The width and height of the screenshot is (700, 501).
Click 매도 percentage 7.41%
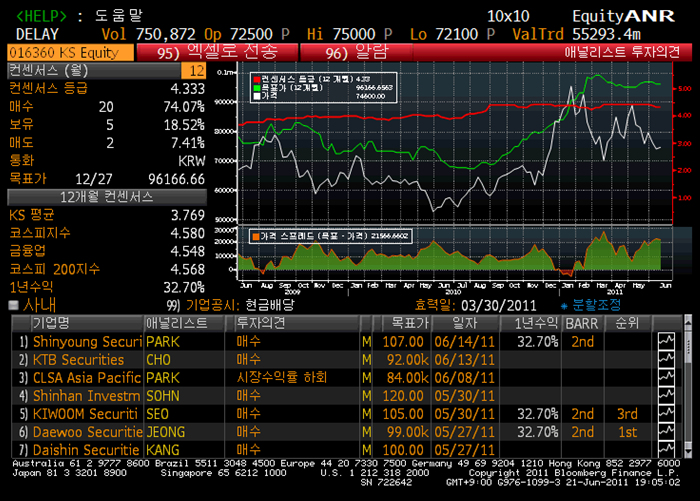(x=188, y=143)
